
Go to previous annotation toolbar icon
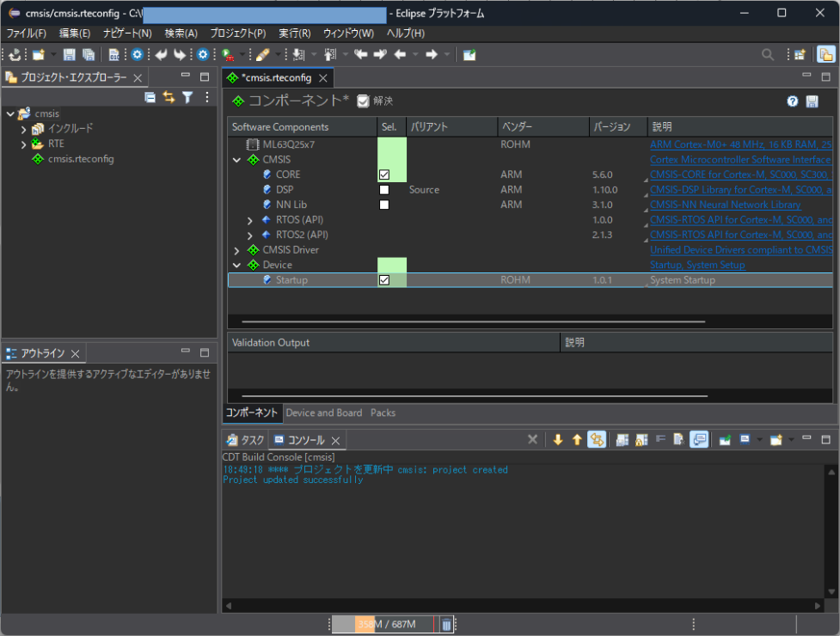[x=330, y=55]
